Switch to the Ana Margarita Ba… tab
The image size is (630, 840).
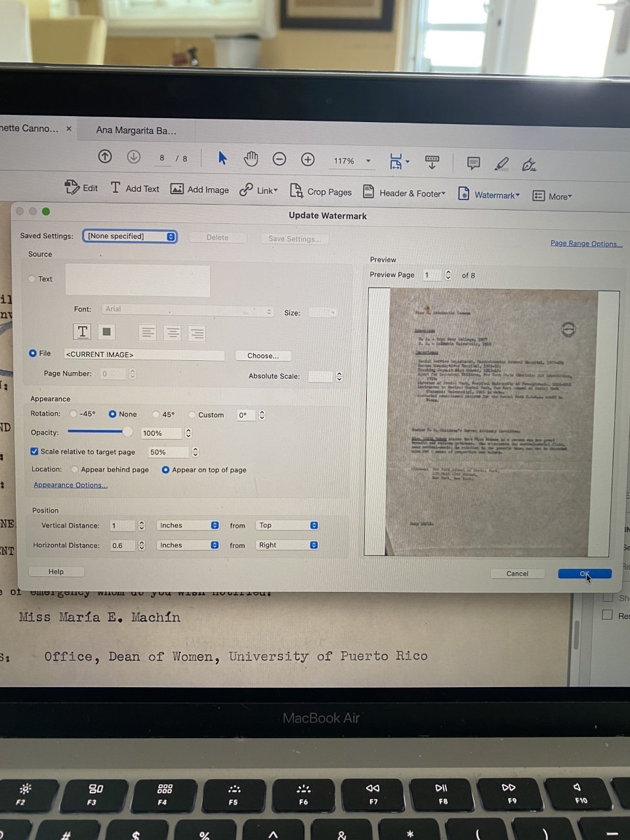pos(136,130)
